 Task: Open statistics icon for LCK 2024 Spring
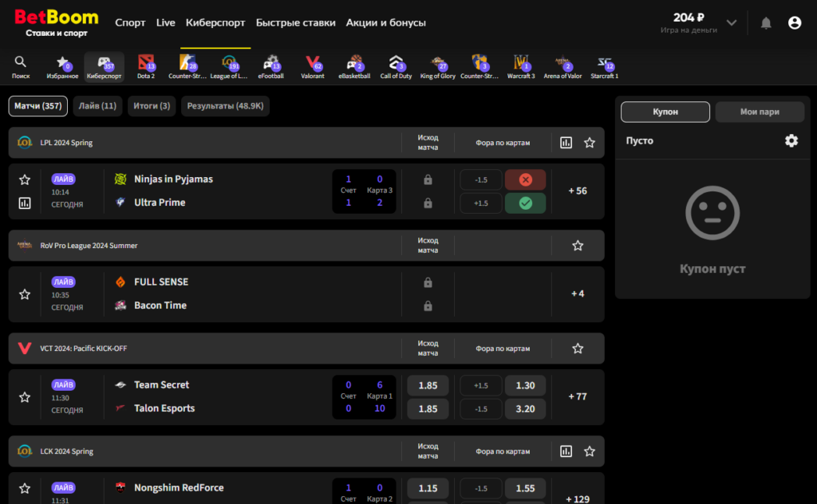(566, 451)
